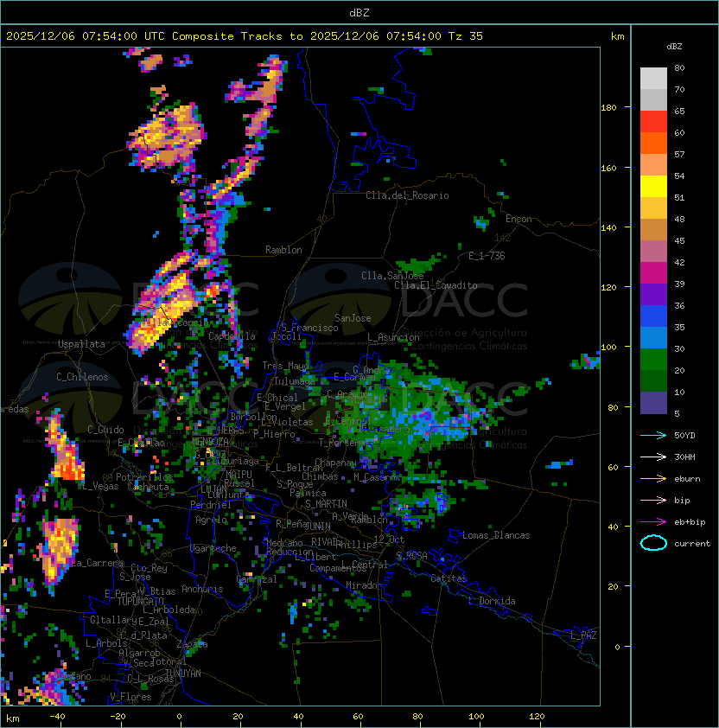Pick the gold 48–51 dBZ legend swatch
The height and width of the screenshot is (728, 719).
pyautogui.click(x=653, y=208)
